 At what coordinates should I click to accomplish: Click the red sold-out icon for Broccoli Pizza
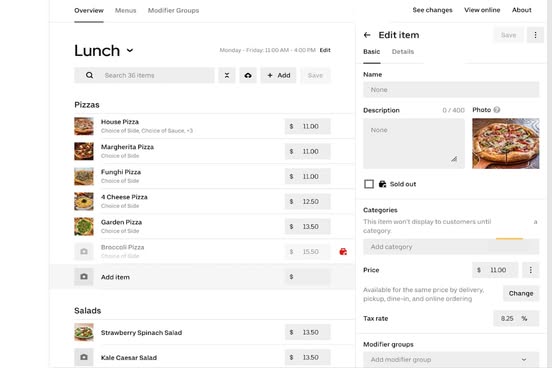(343, 251)
